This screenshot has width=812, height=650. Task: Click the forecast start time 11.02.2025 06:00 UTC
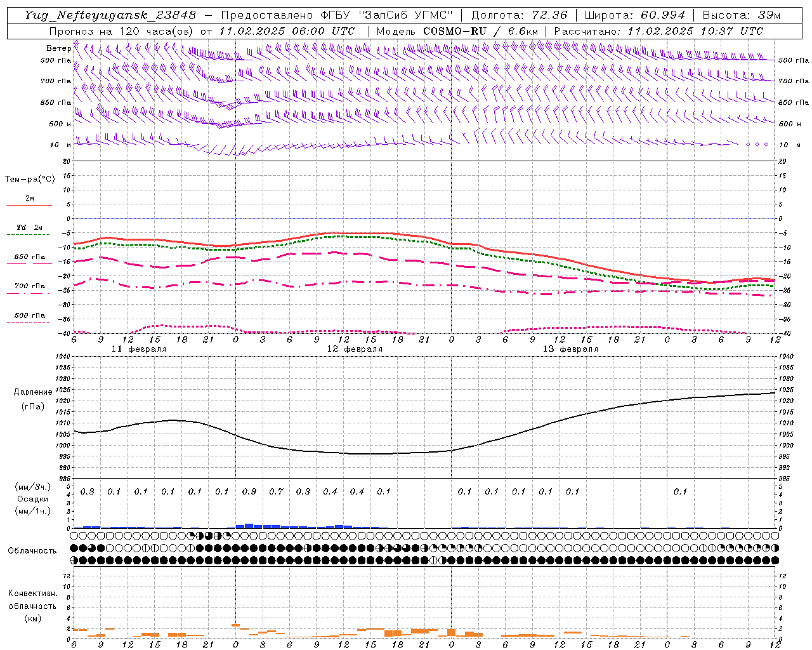tap(287, 31)
